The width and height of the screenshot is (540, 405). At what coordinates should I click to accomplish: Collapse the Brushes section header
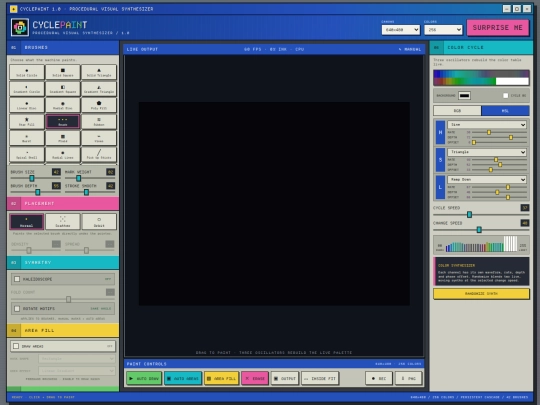(x=63, y=48)
